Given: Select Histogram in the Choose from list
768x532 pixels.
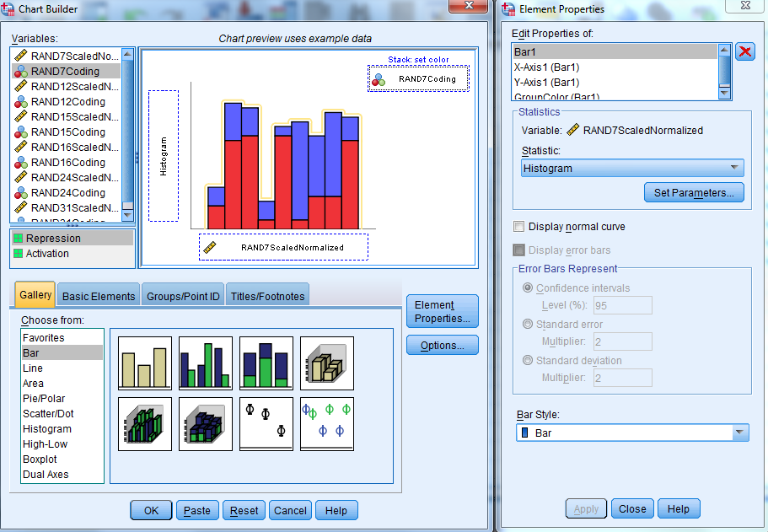Looking at the screenshot, I should [x=47, y=429].
